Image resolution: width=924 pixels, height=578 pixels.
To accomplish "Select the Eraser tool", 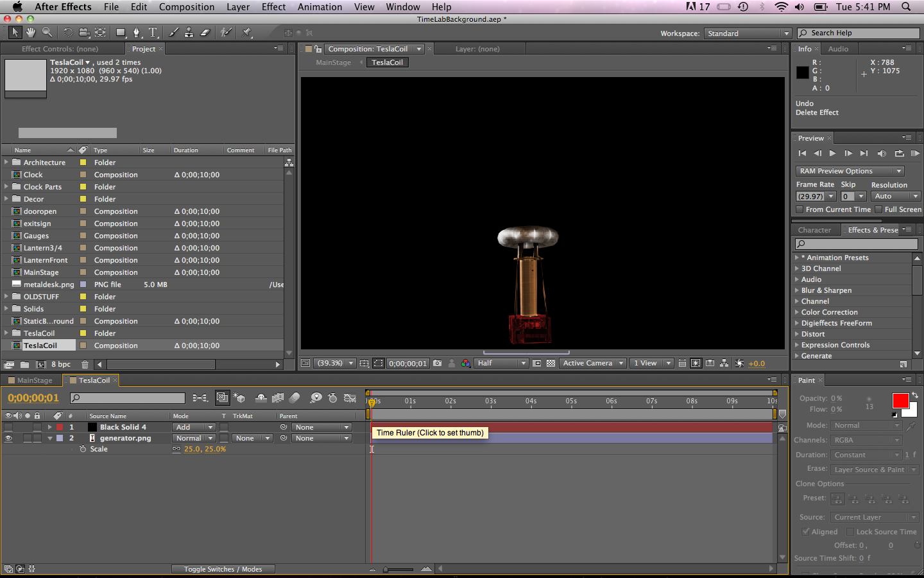I will [205, 32].
